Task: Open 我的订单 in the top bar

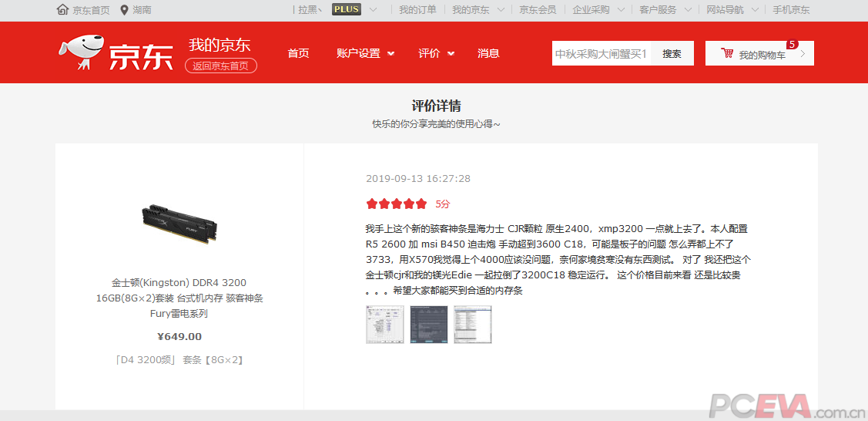Action: [417, 10]
